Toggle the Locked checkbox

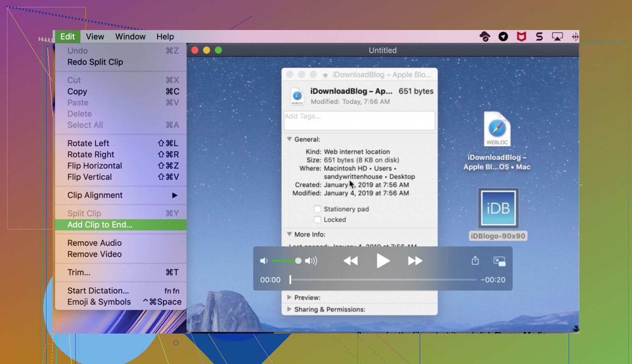click(317, 220)
